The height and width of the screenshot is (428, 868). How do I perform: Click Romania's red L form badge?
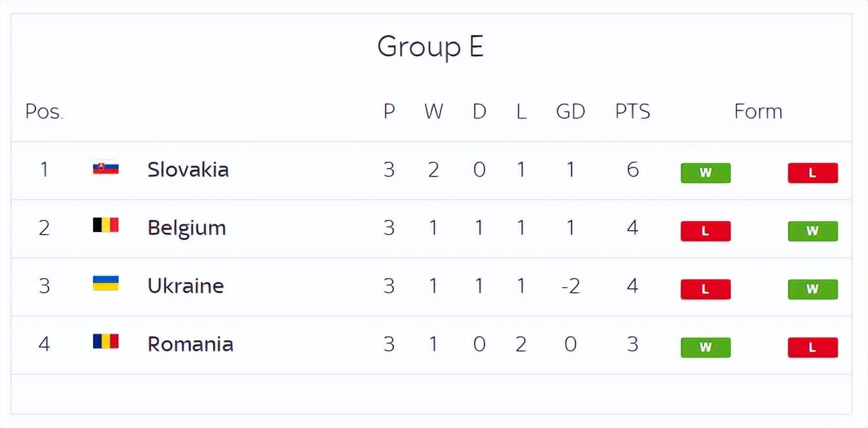[x=812, y=347]
